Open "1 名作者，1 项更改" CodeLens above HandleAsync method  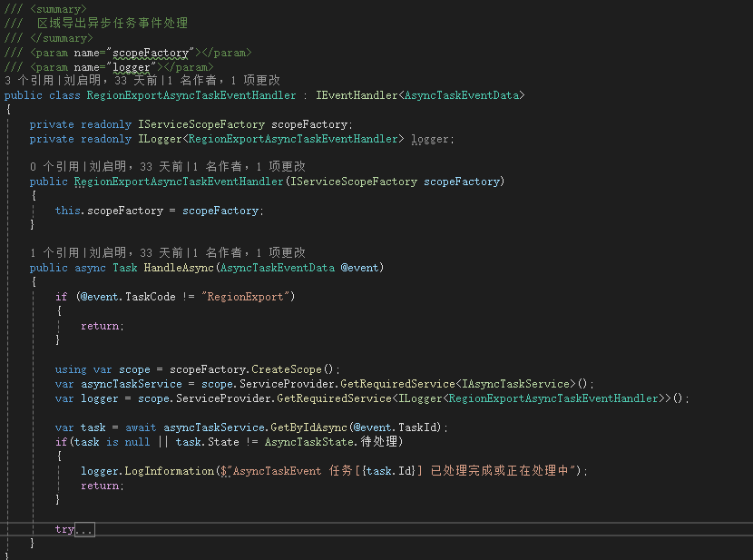pos(255,252)
